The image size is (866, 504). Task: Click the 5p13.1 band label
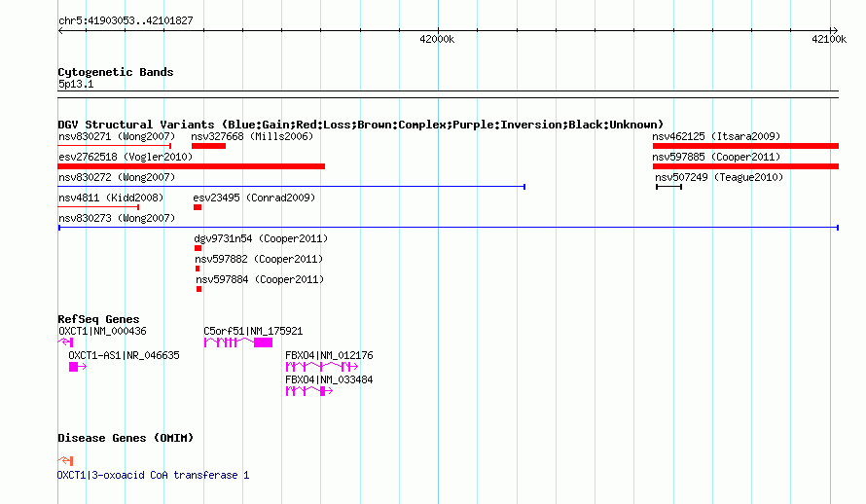[76, 84]
